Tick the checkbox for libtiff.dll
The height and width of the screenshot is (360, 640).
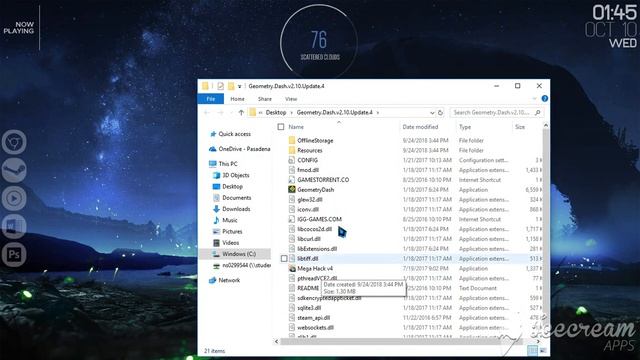[284, 259]
